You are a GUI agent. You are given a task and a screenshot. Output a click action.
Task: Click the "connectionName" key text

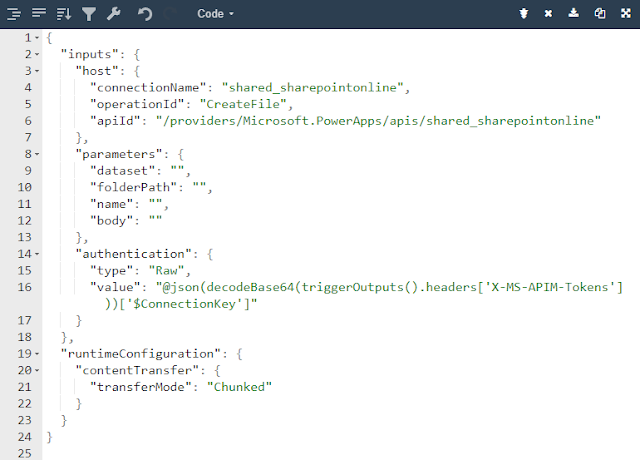(x=148, y=87)
